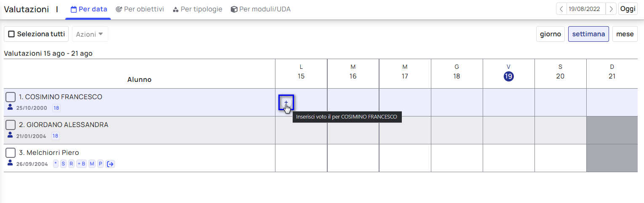Image resolution: width=644 pixels, height=203 pixels.
Task: Click the Oggi button
Action: pos(628,9)
